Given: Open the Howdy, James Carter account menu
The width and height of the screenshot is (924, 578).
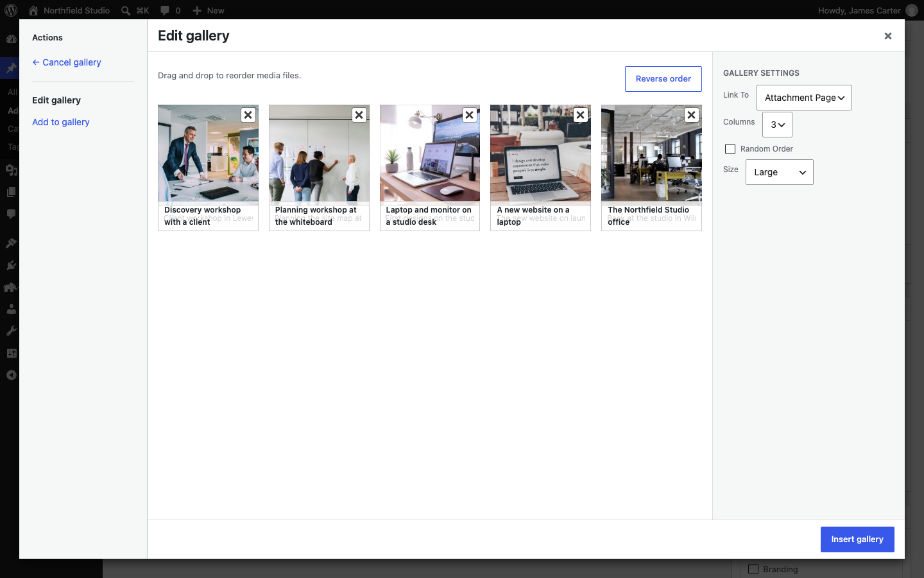Looking at the screenshot, I should 868,10.
